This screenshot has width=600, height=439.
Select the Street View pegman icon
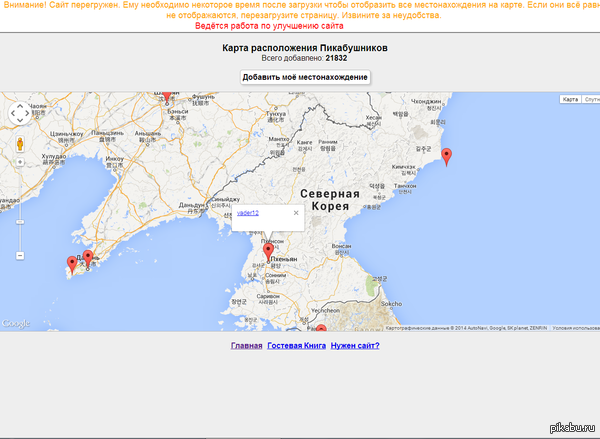[x=20, y=144]
